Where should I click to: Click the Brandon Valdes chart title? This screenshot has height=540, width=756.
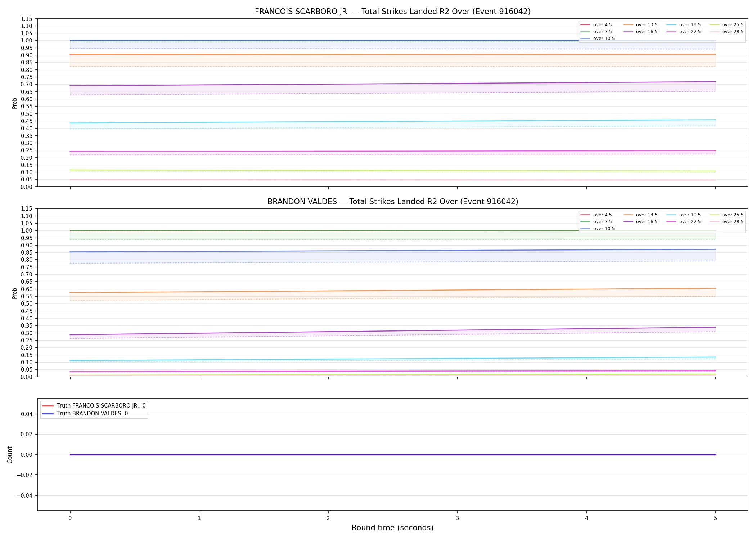point(392,202)
